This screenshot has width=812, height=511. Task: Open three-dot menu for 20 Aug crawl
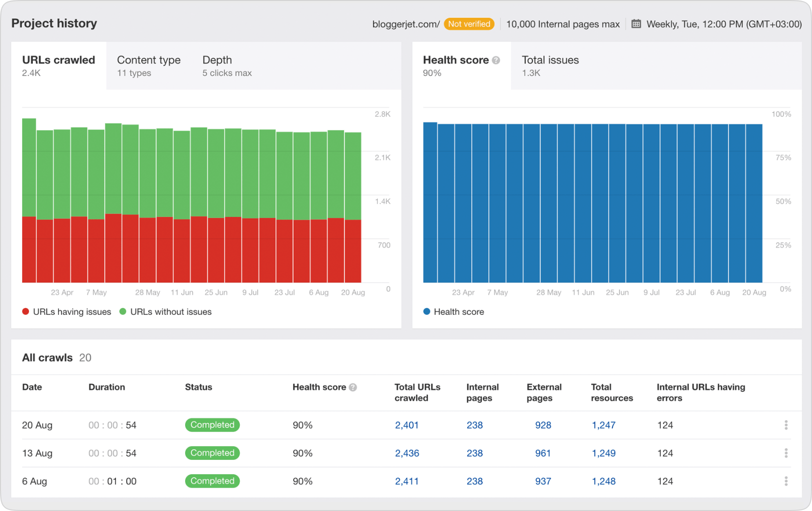pos(786,425)
